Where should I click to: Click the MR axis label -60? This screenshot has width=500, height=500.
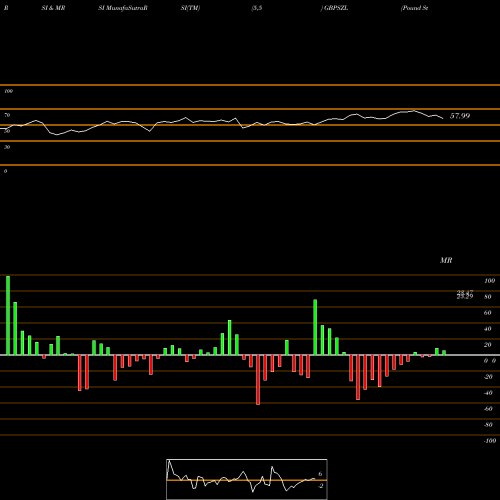click(488, 409)
